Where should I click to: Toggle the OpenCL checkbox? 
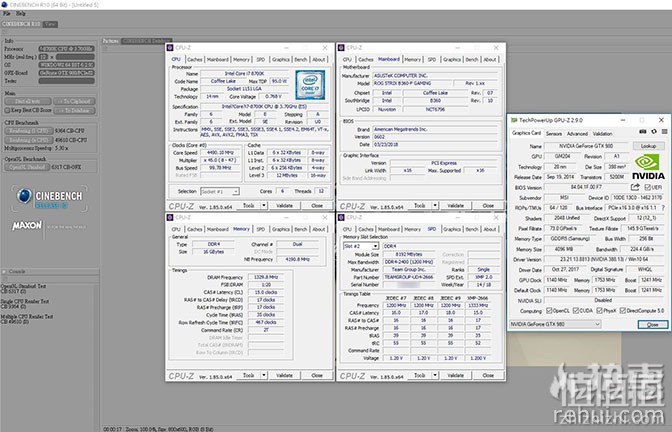click(x=549, y=310)
